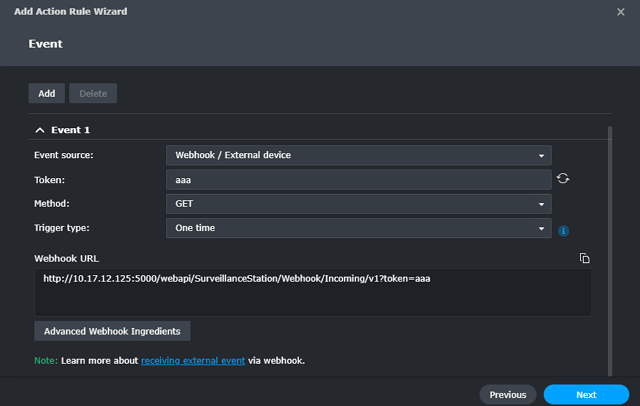This screenshot has width=640, height=406.
Task: Open the Trigger type info tooltip icon
Action: click(x=563, y=231)
